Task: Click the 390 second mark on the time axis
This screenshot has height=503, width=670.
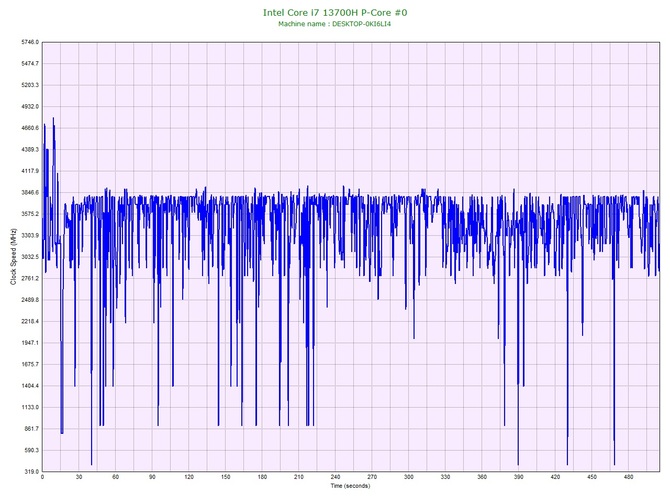Action: (x=518, y=478)
